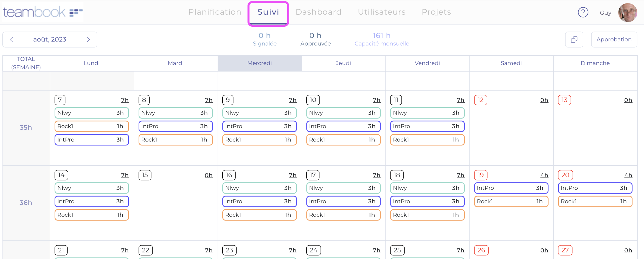Select day 15 with zero hours
The width and height of the screenshot is (644, 259).
pyautogui.click(x=145, y=175)
